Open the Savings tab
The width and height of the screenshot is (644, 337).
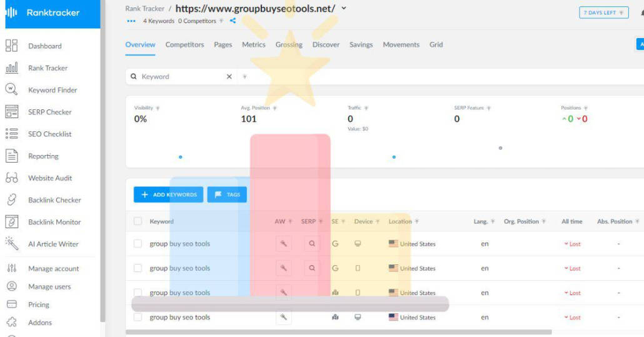361,45
